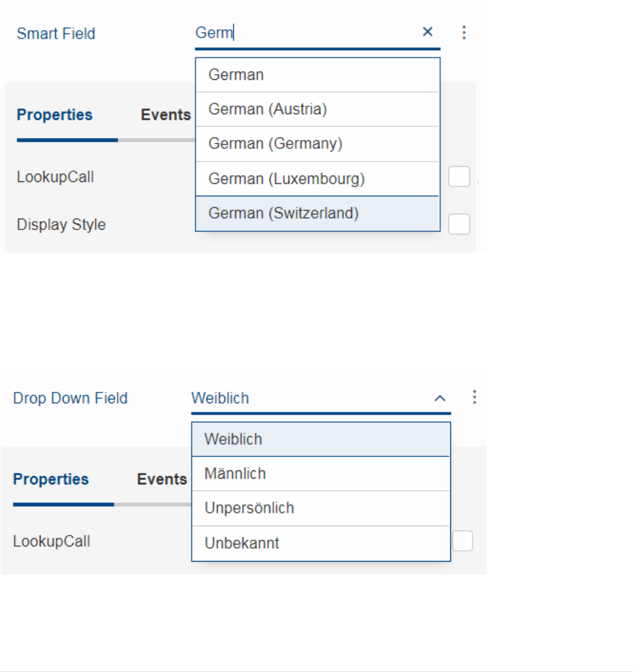This screenshot has width=633, height=672.
Task: Choose German (Austria) option
Action: pyautogui.click(x=317, y=110)
